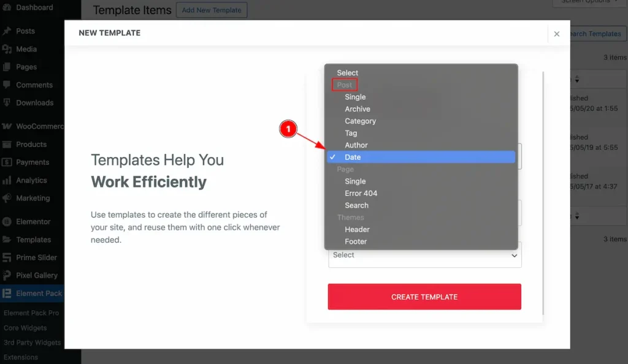
Task: Click the Marketing megaphone icon
Action: [7, 199]
